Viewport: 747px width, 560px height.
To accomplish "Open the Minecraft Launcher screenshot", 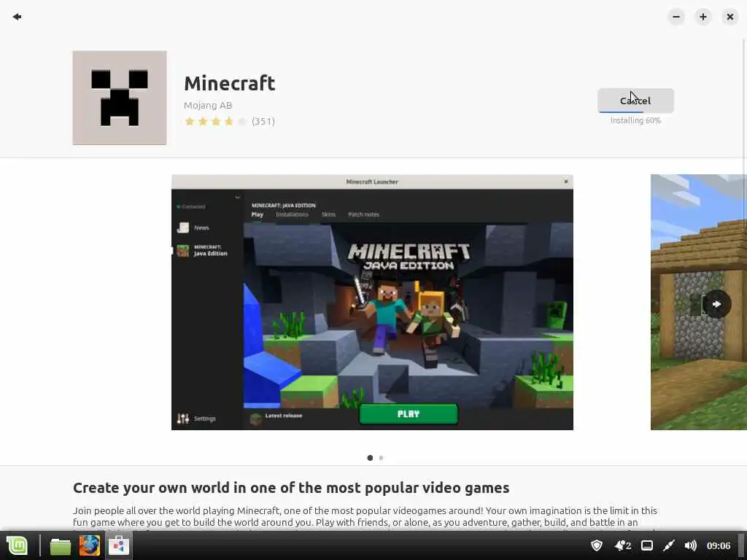I will point(372,302).
